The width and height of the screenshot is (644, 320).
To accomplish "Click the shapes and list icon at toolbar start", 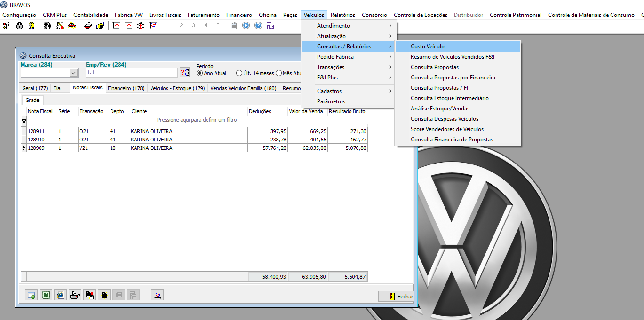I will click(x=7, y=25).
